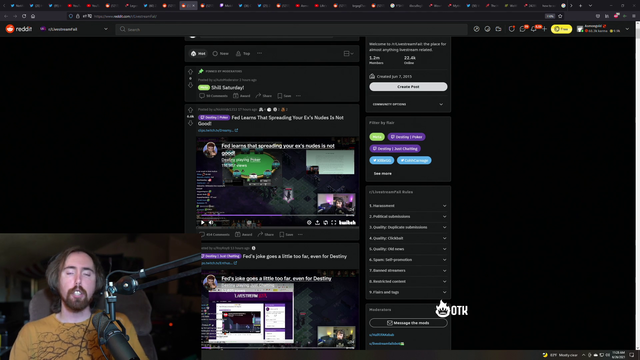Image resolution: width=640 pixels, height=360 pixels.
Task: Click the browser address bar URL
Action: pyautogui.click(x=125, y=16)
